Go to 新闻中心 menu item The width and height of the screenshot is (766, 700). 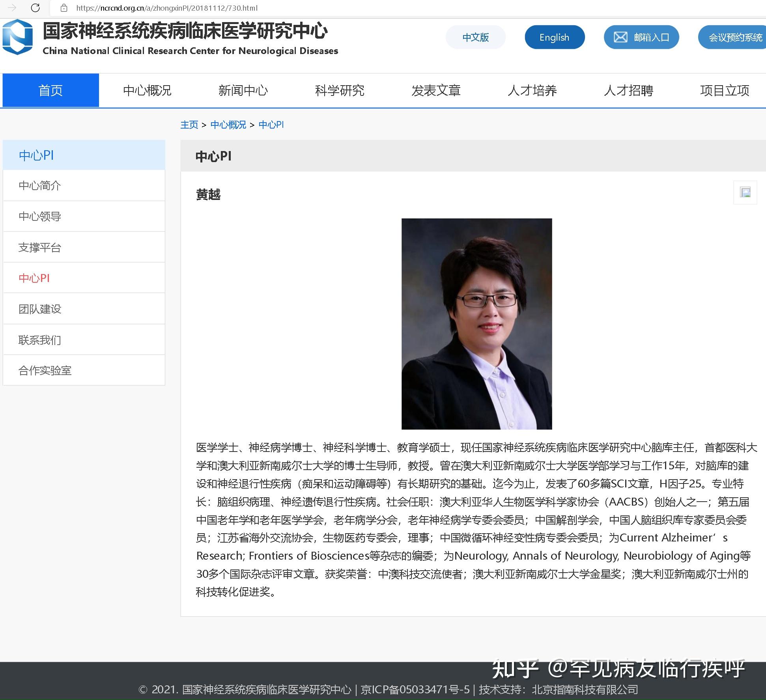click(243, 90)
